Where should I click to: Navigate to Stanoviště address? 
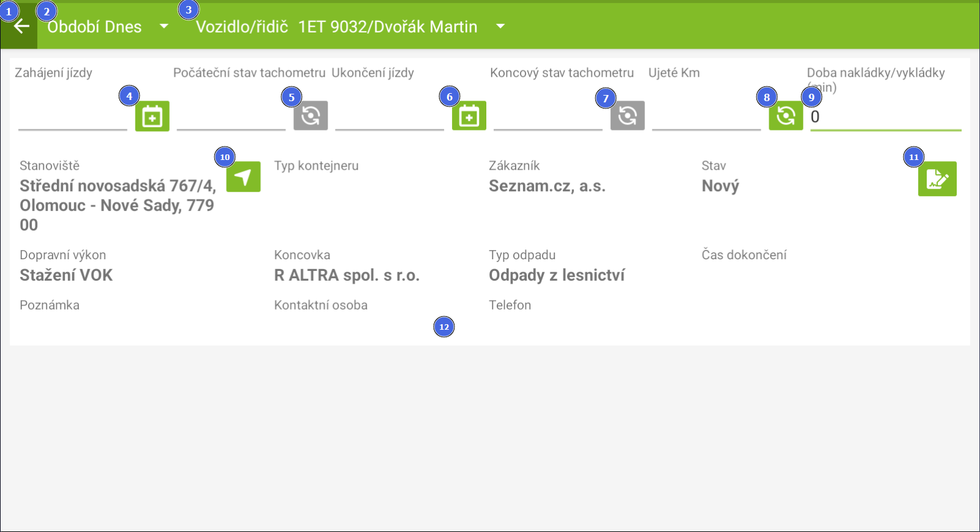[x=243, y=177]
